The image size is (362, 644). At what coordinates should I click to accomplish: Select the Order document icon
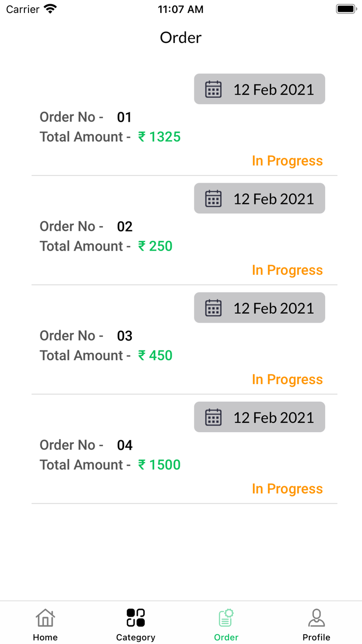click(226, 618)
